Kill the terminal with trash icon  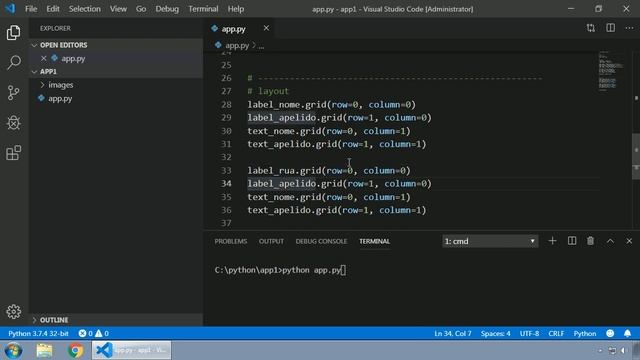click(x=590, y=241)
